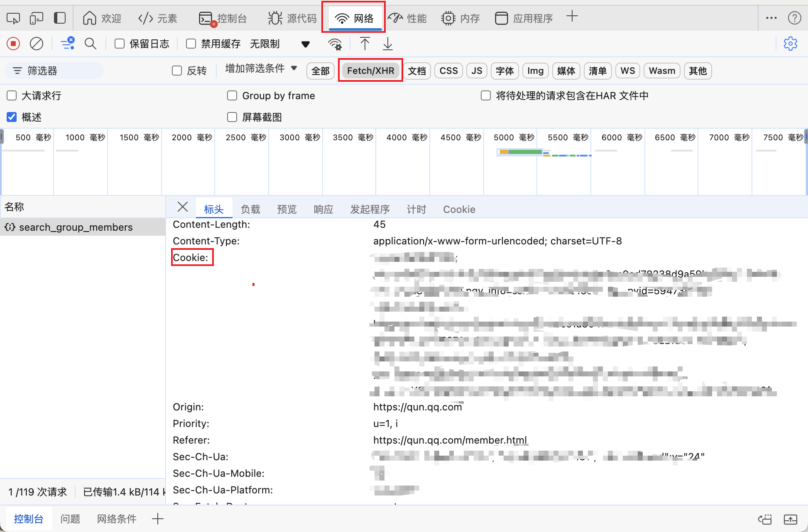The image size is (808, 532).
Task: Clear the network log
Action: [36, 44]
